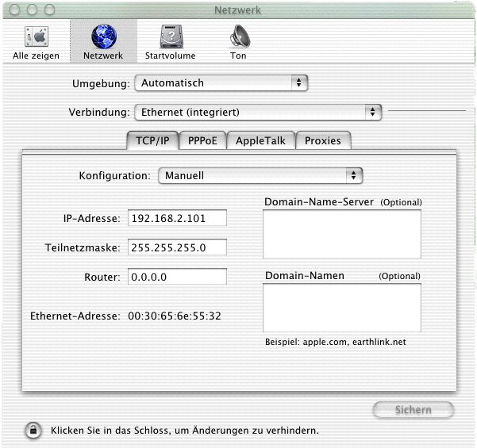Switch to the AppleTalk tab
The height and width of the screenshot is (448, 477).
click(260, 140)
